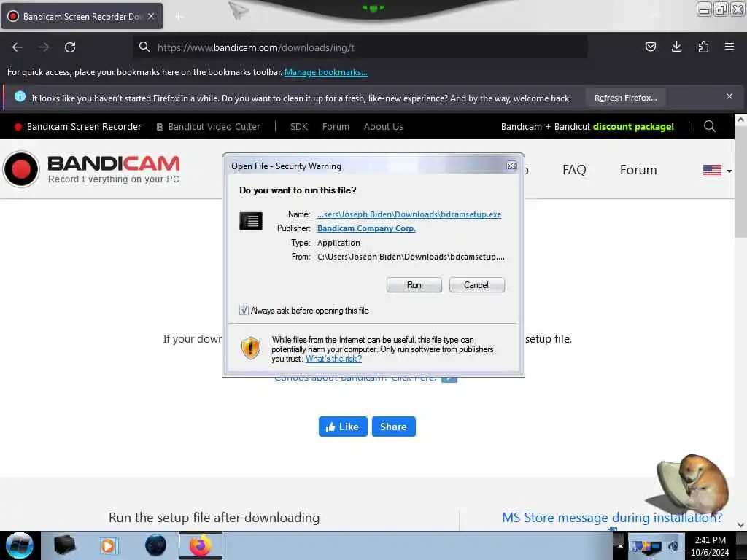Open About Us nav item

click(384, 127)
